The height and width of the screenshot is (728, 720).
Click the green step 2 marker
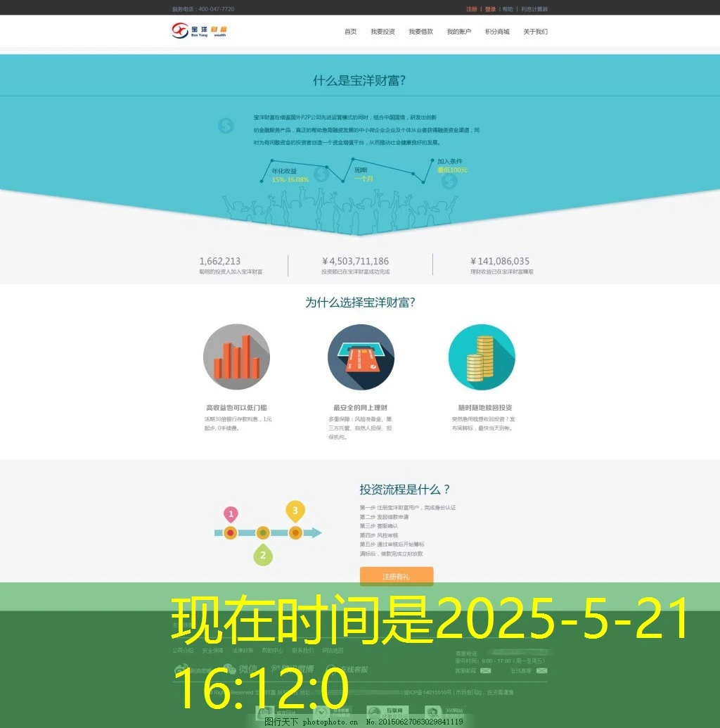pyautogui.click(x=263, y=555)
